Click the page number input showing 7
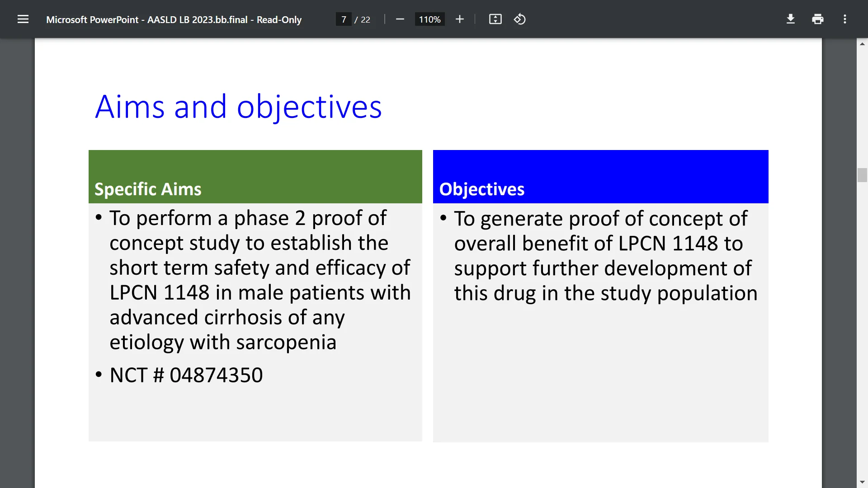The height and width of the screenshot is (488, 868). 344,19
